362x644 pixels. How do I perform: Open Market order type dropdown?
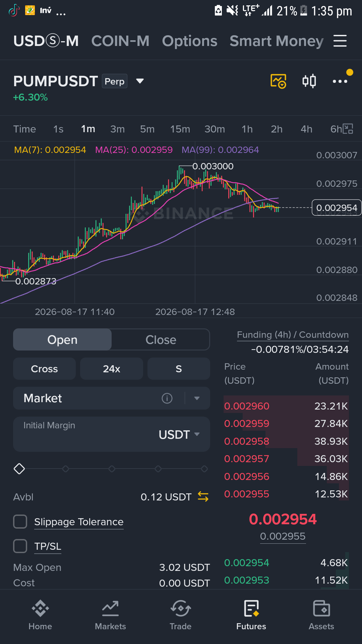coord(197,398)
